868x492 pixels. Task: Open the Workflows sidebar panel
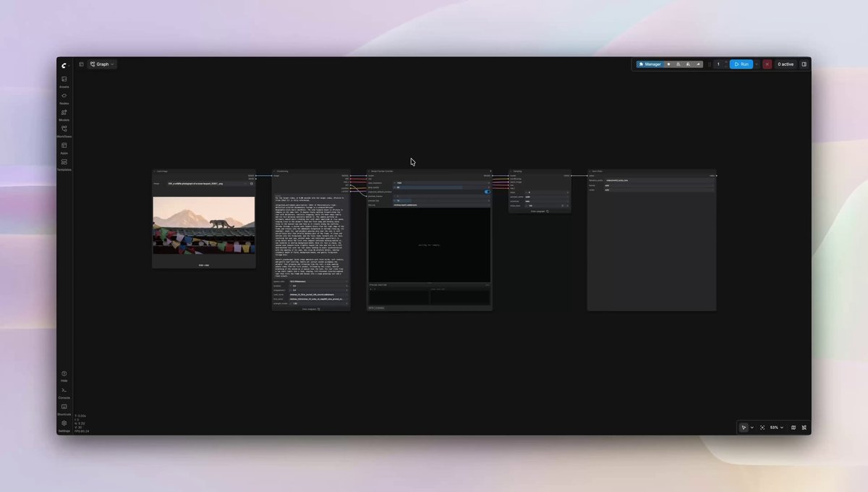64,131
